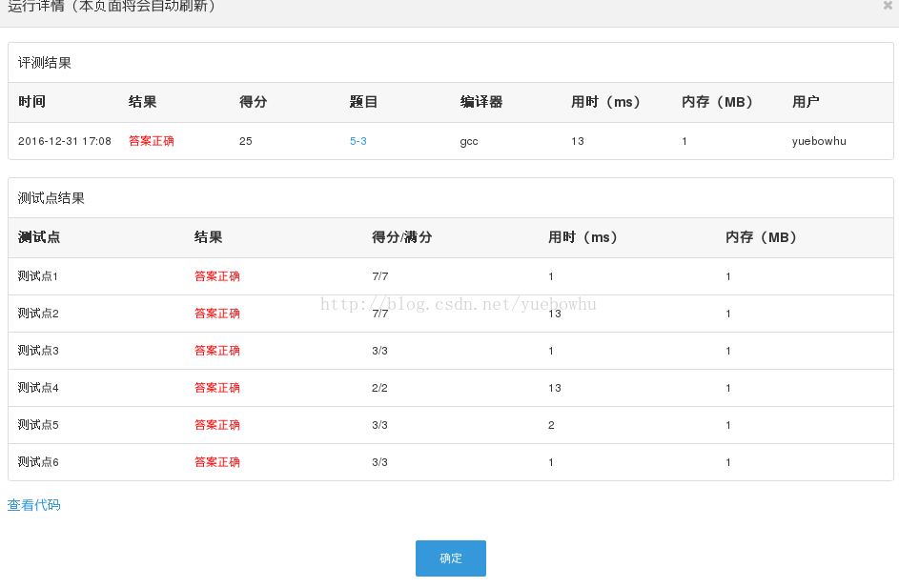Click the 13 ms time in the summary row

pyautogui.click(x=578, y=141)
